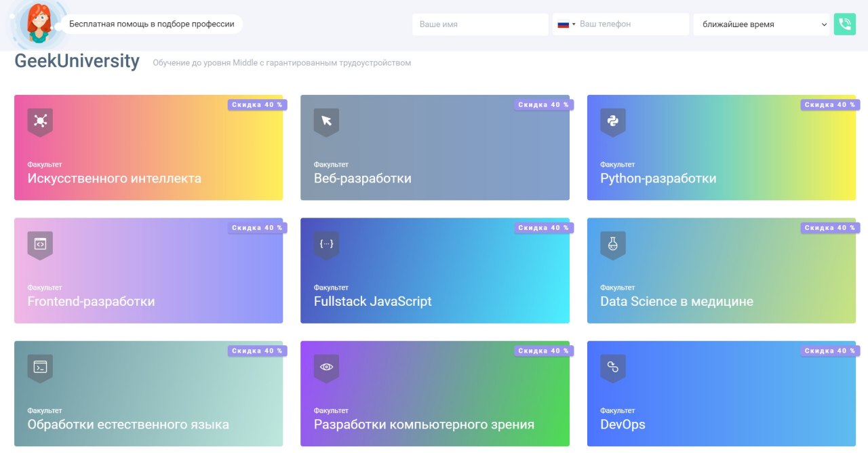The height and width of the screenshot is (453, 868).
Task: Click 'Скидка 40 %' badge on Разработки компьютерного зрения card
Action: (544, 351)
